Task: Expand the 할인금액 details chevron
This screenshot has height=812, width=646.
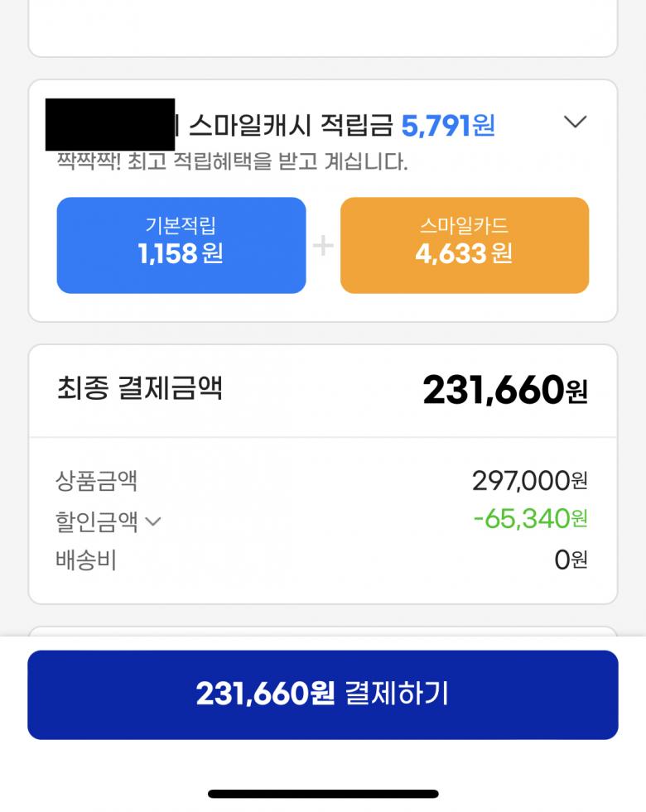Action: [153, 521]
